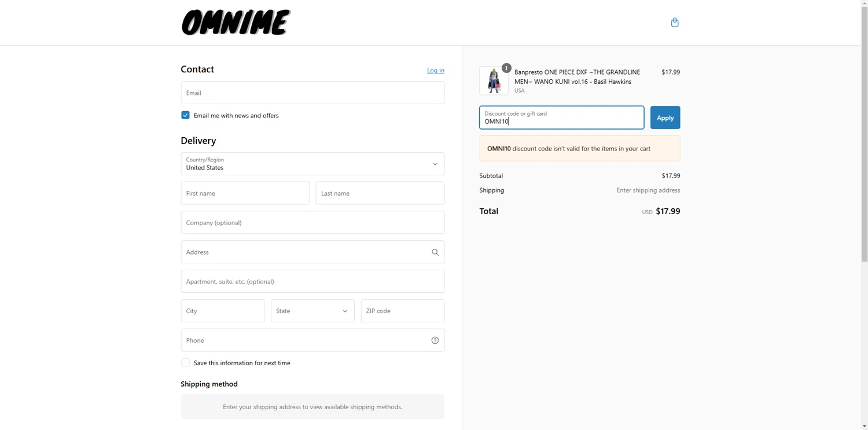Click the Basil Hawkins product thumbnail
The height and width of the screenshot is (430, 868).
[494, 80]
